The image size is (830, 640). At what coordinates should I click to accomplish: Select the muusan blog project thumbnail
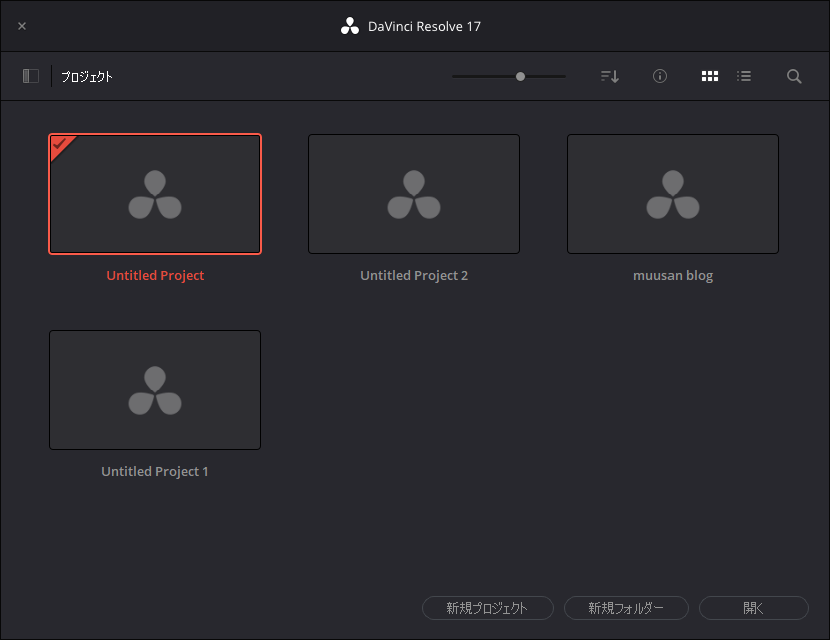[x=673, y=194]
